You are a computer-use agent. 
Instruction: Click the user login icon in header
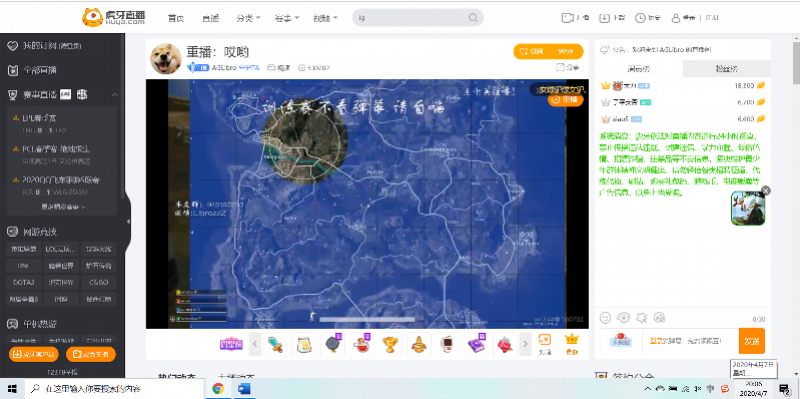pyautogui.click(x=676, y=18)
